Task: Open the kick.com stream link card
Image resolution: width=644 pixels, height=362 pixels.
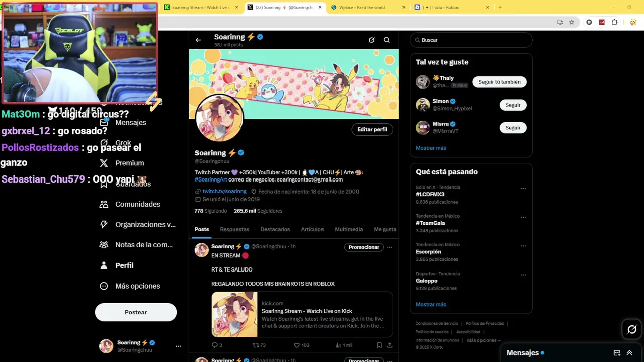Action: tap(302, 314)
